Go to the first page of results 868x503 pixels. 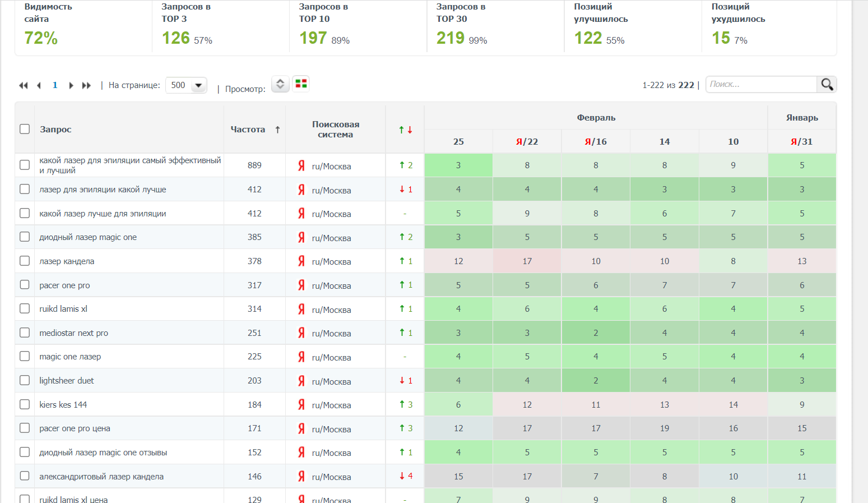coord(24,85)
